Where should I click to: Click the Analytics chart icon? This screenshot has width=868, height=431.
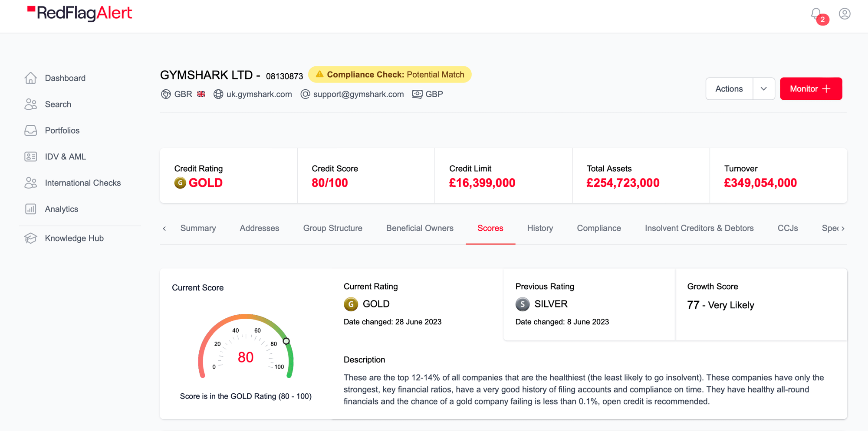(31, 209)
